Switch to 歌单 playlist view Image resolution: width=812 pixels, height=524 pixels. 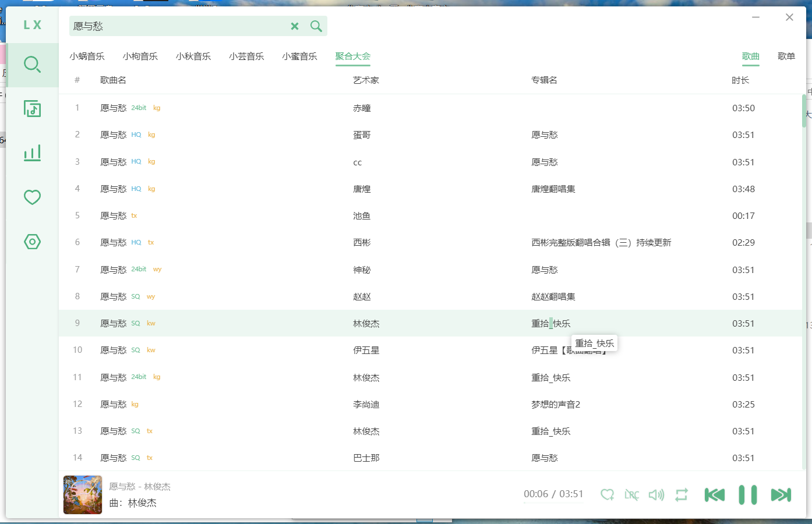[786, 56]
